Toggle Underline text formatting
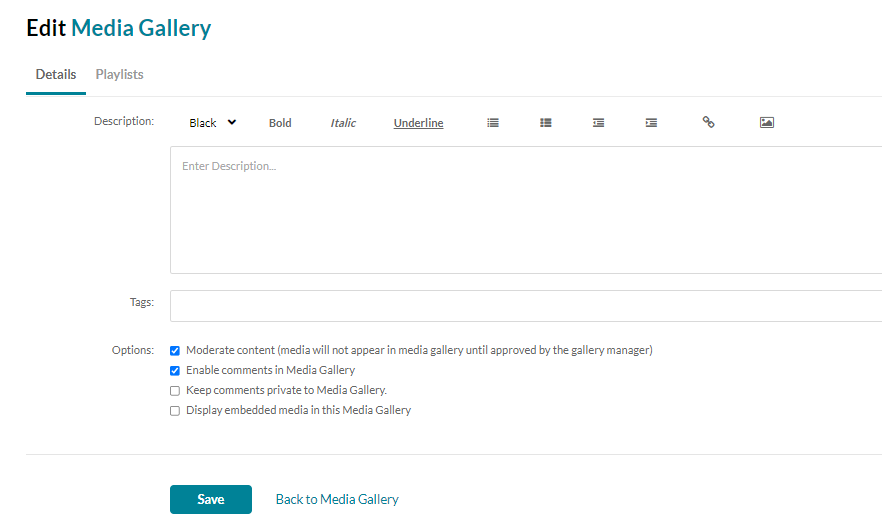Viewport: 882px width, 530px height. point(418,123)
